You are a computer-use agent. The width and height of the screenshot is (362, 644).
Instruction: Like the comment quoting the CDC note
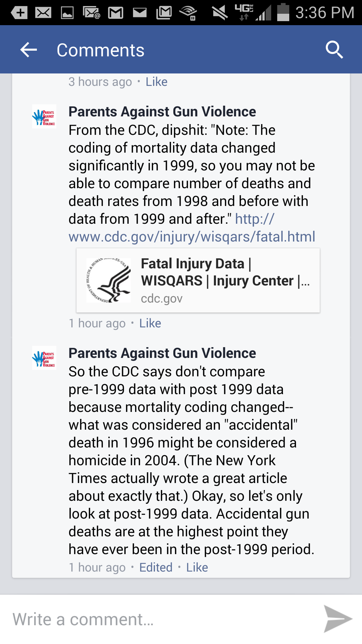(150, 323)
